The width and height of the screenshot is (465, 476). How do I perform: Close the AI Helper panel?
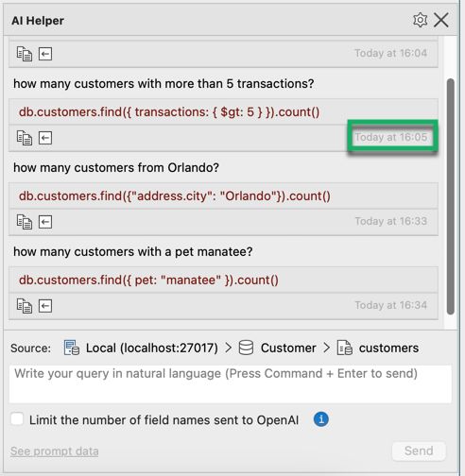[x=441, y=21]
